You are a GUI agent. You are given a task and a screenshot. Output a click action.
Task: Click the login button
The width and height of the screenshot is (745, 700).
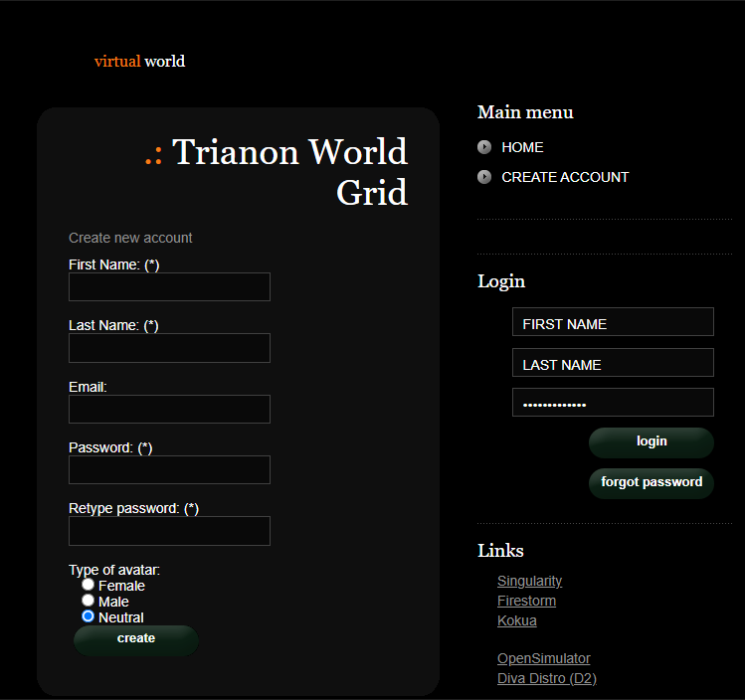[651, 442]
